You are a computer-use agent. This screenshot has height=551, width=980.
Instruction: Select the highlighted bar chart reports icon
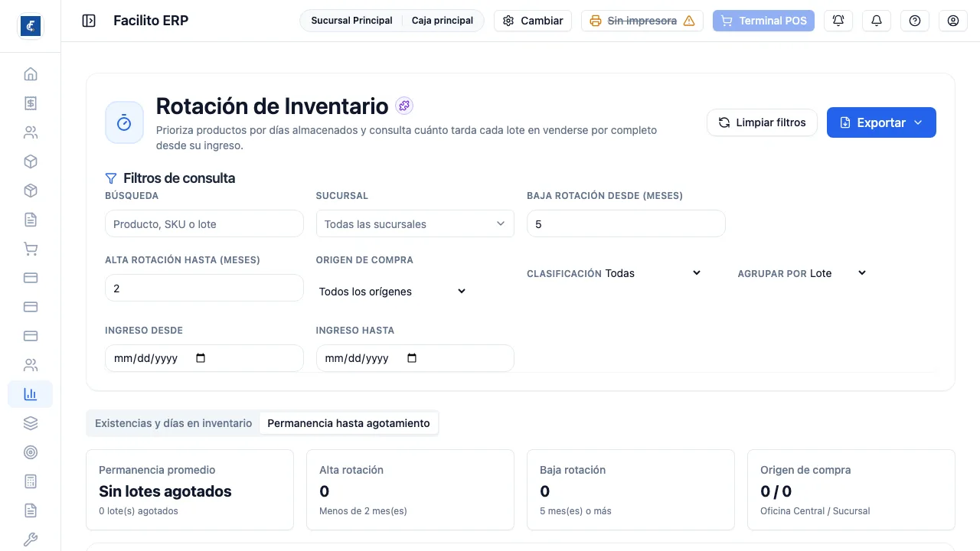[31, 394]
